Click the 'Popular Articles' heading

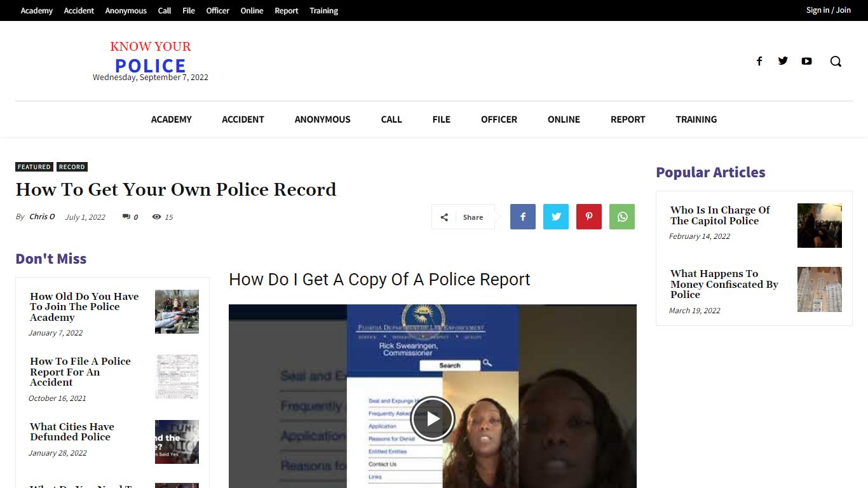tap(710, 172)
